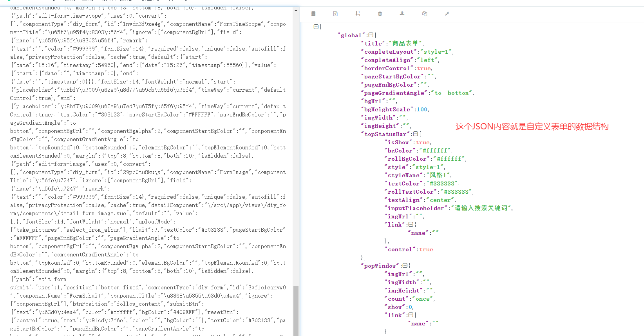Click the "borderControl" true value
This screenshot has width=644, height=336.
click(x=424, y=68)
